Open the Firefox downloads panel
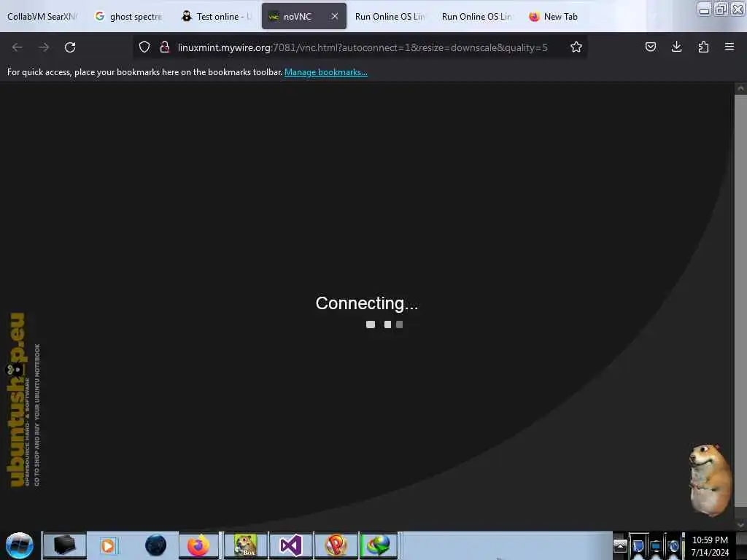747x560 pixels. (676, 47)
